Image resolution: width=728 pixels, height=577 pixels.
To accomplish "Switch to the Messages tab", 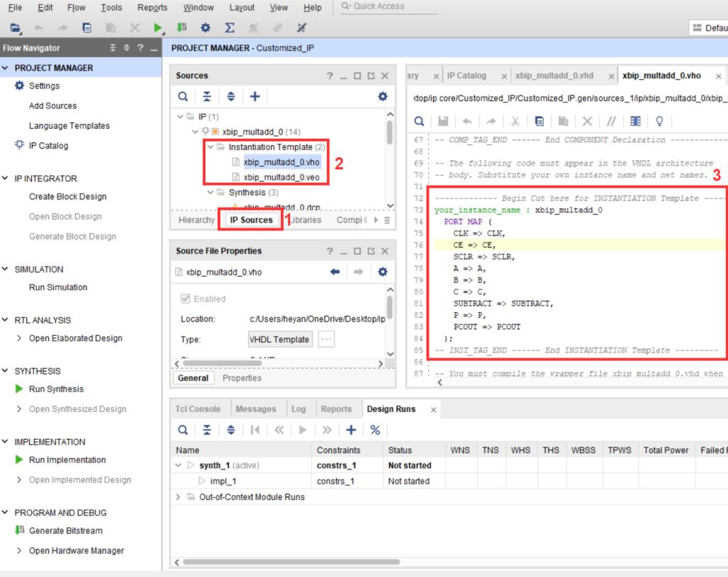I will coord(256,409).
